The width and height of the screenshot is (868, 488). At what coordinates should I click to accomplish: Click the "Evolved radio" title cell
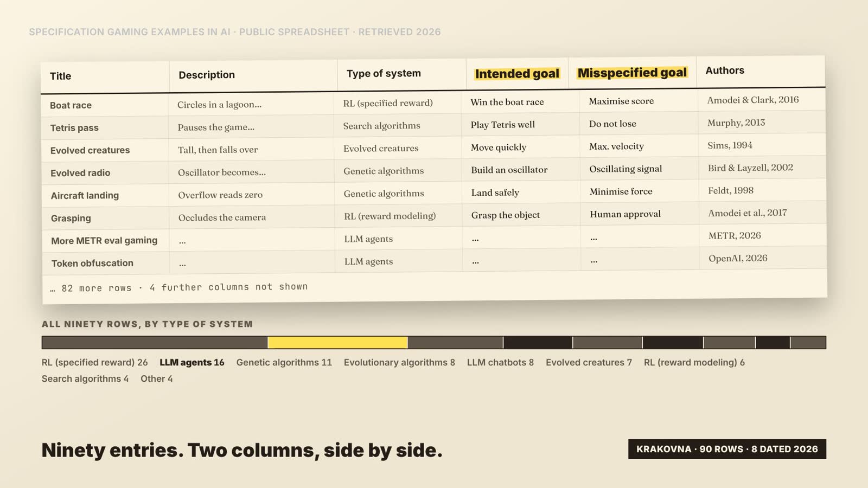(80, 173)
